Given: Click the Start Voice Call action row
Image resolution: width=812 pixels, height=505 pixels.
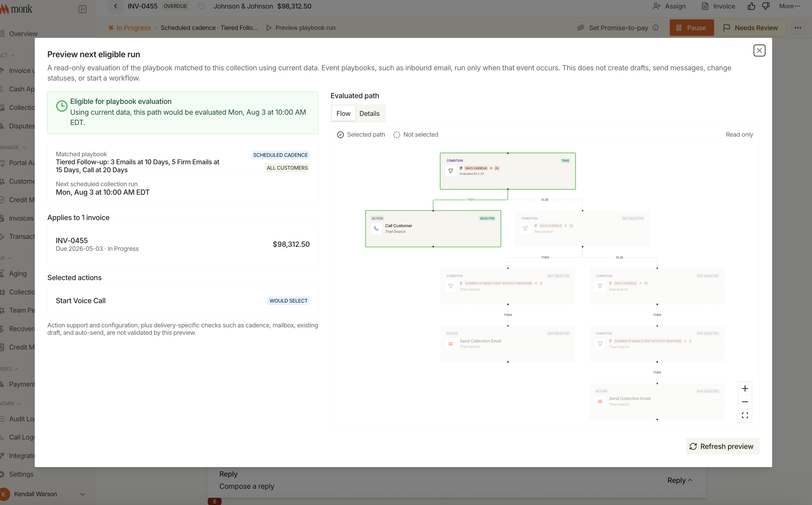Looking at the screenshot, I should point(183,301).
